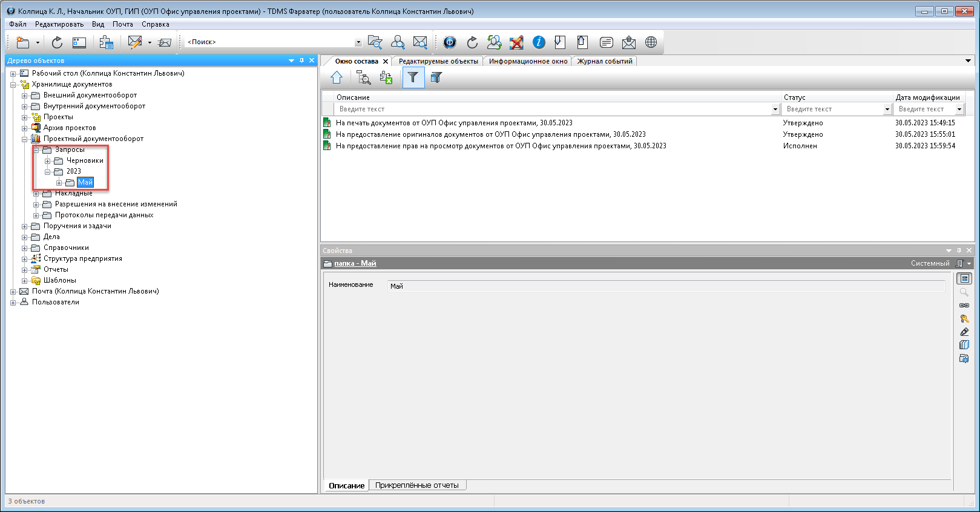The height and width of the screenshot is (512, 980).
Task: Switch to Журнал событий tab
Action: 605,61
